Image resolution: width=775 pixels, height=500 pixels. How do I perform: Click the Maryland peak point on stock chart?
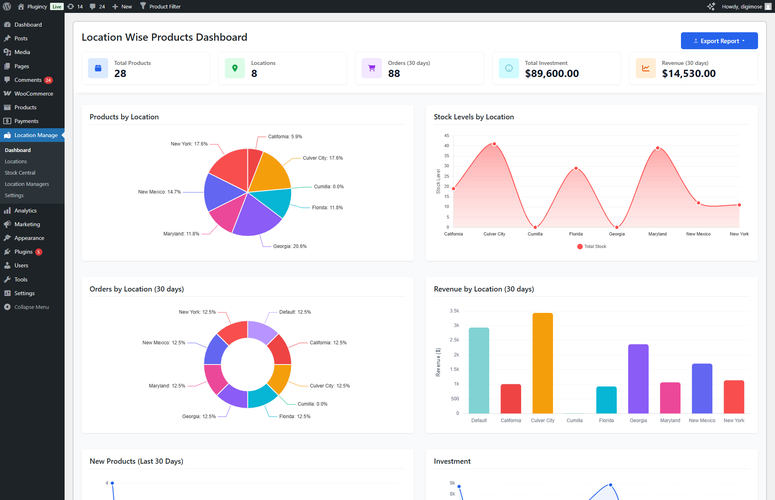point(657,148)
